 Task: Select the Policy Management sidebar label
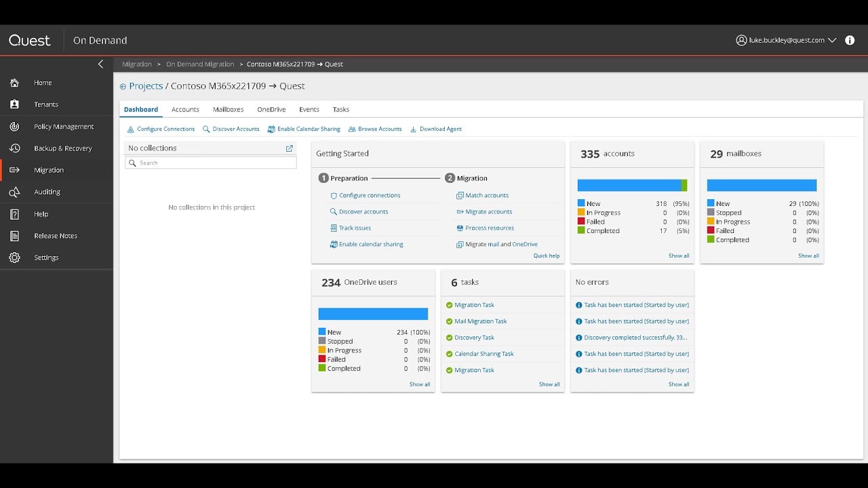coord(64,127)
